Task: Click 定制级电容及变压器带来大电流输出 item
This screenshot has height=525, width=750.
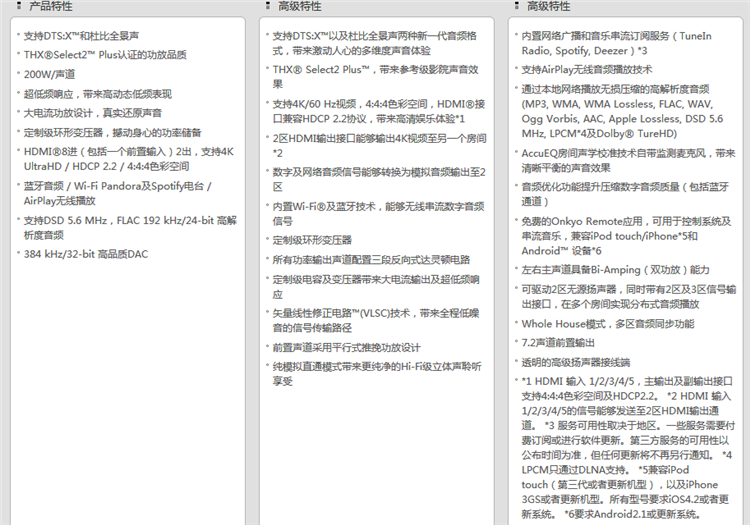Action: point(376,287)
